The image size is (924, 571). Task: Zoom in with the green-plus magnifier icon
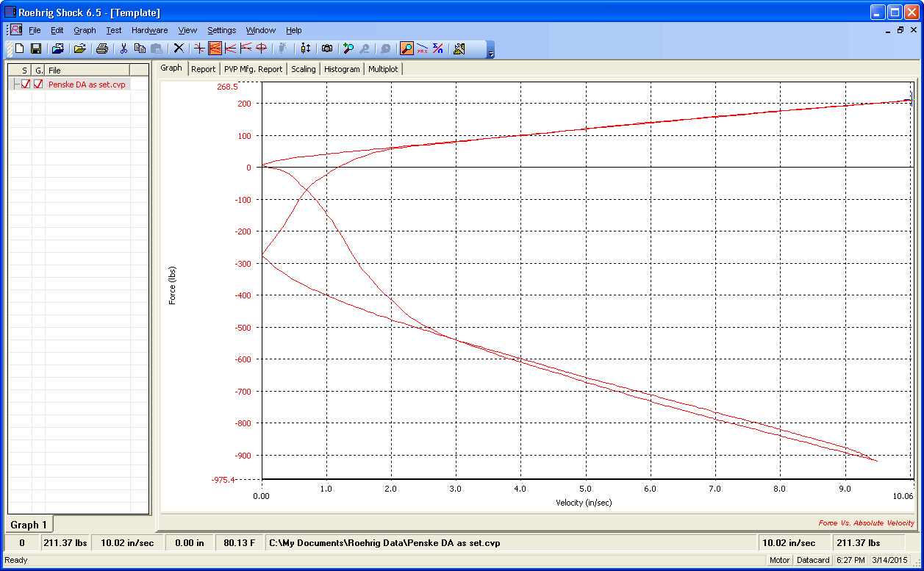(x=348, y=49)
